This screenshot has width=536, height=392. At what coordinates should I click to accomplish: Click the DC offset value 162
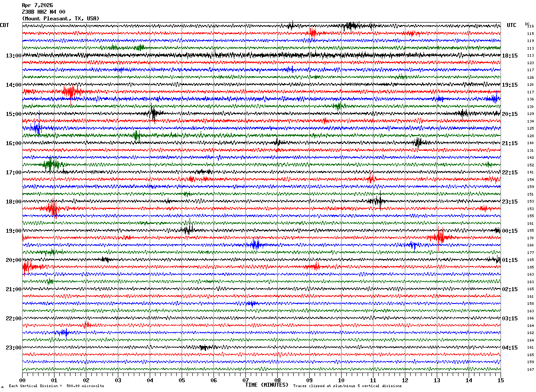pyautogui.click(x=530, y=333)
